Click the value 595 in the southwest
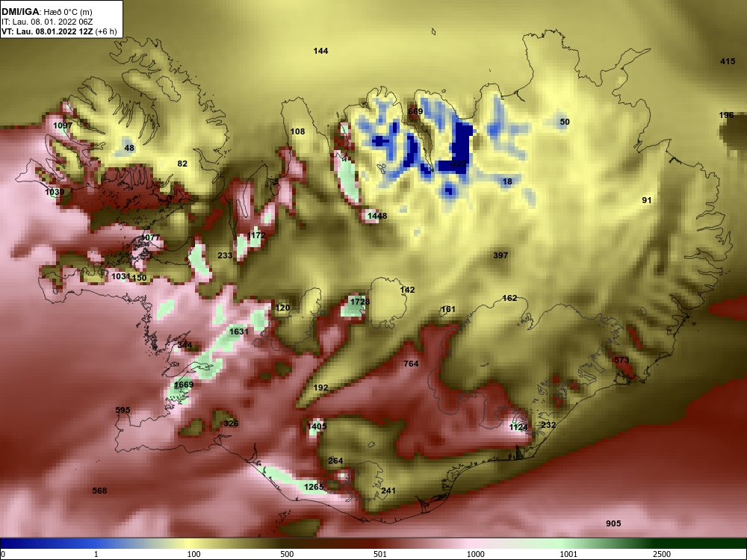Image resolution: width=747 pixels, height=560 pixels. [123, 410]
